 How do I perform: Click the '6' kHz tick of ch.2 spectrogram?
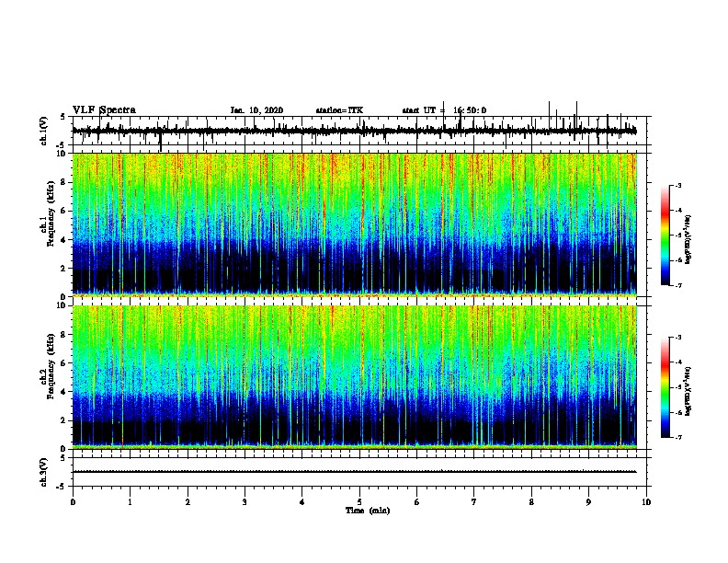pos(63,363)
